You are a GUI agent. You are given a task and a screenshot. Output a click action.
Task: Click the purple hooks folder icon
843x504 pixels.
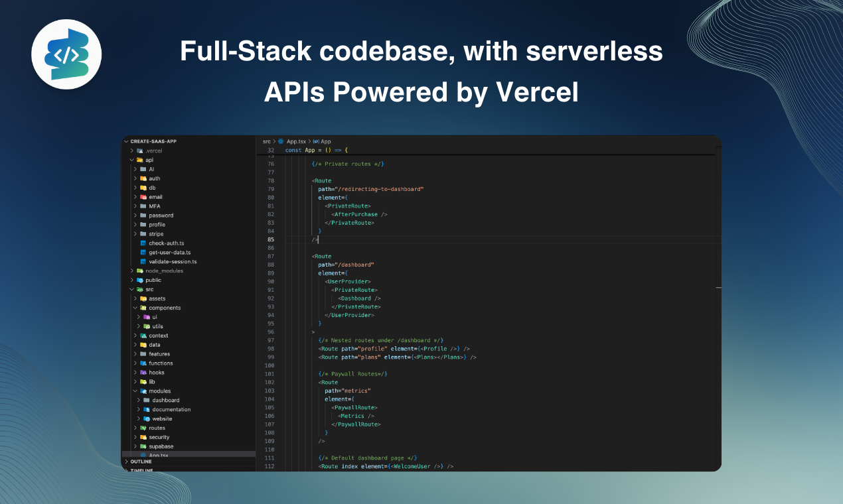[x=143, y=373]
